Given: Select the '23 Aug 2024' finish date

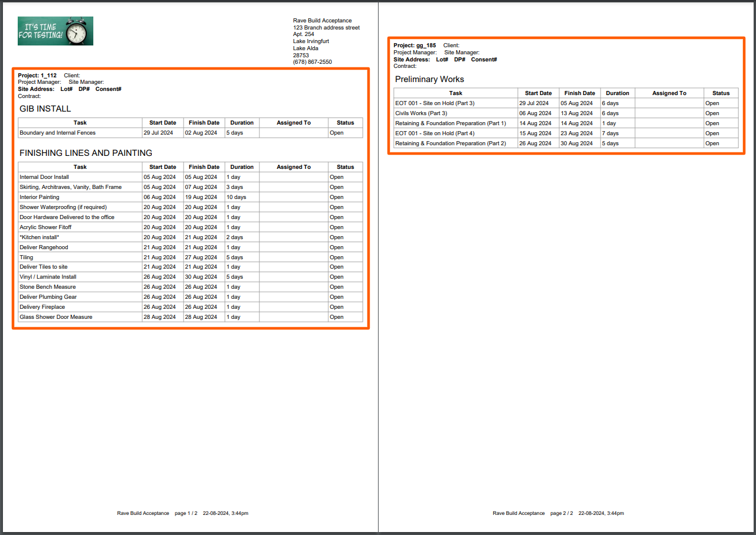Looking at the screenshot, I should point(576,133).
